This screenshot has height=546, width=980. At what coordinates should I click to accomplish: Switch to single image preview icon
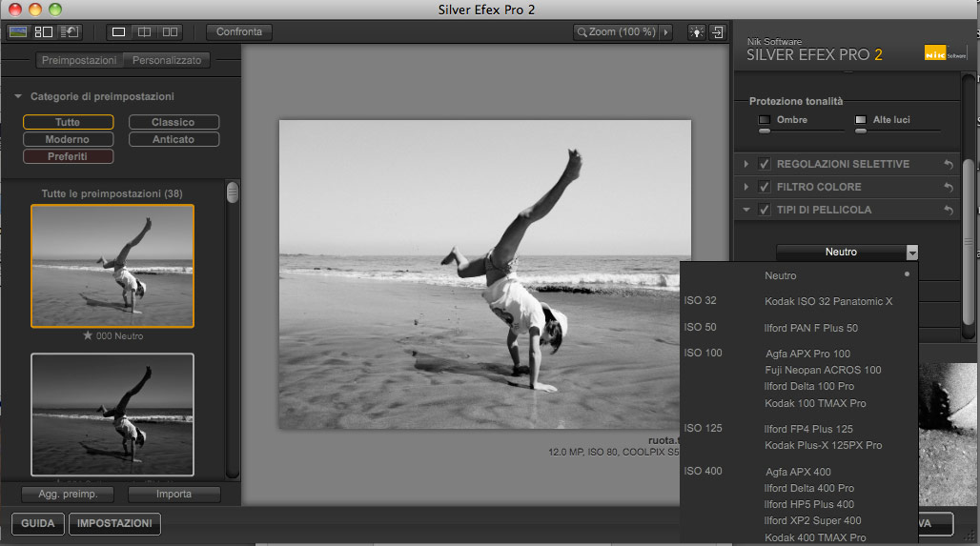[119, 31]
